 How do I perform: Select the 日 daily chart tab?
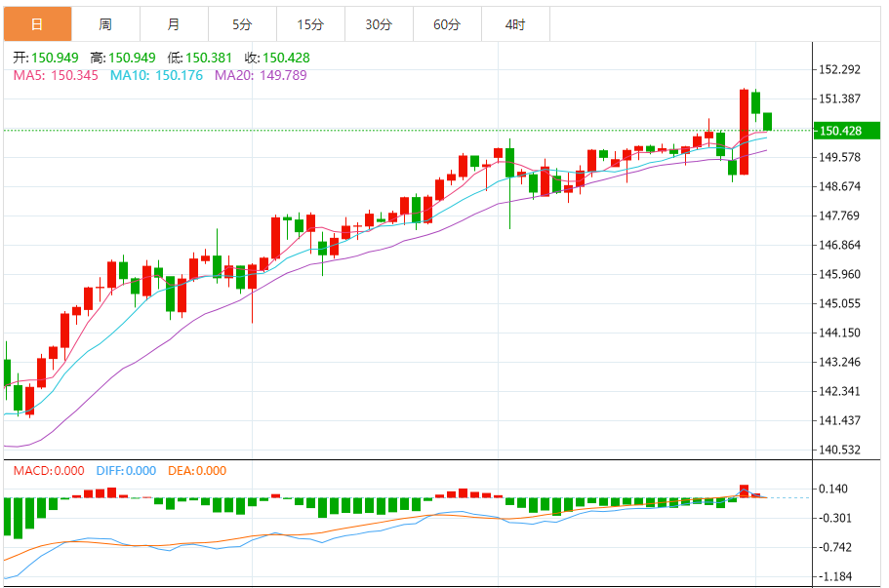click(37, 24)
